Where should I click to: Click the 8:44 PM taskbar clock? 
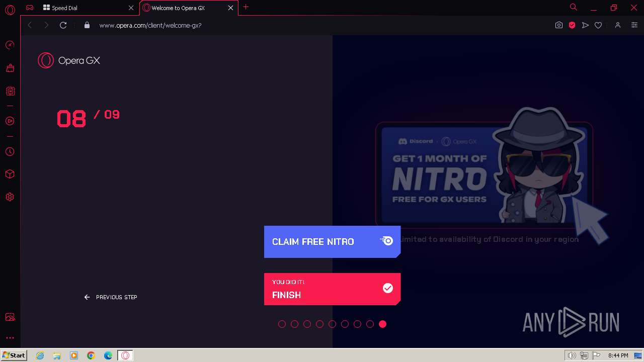coord(618,355)
